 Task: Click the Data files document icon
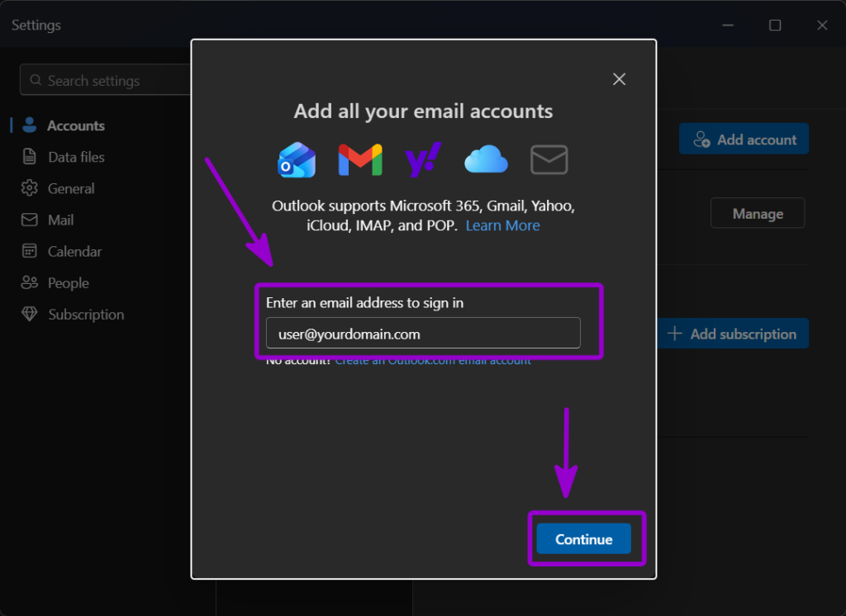click(30, 156)
